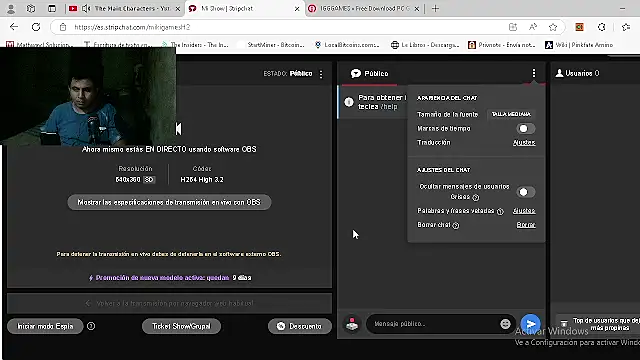Open the read aloud icon in the address bar
Screen dimensions: 640x360
coord(533,27)
